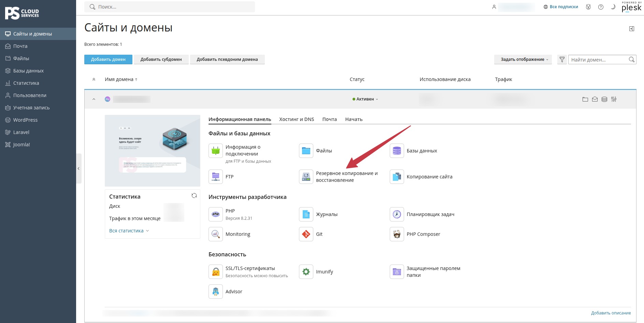Refresh statistics with the reload icon
This screenshot has width=644, height=323.
click(194, 196)
